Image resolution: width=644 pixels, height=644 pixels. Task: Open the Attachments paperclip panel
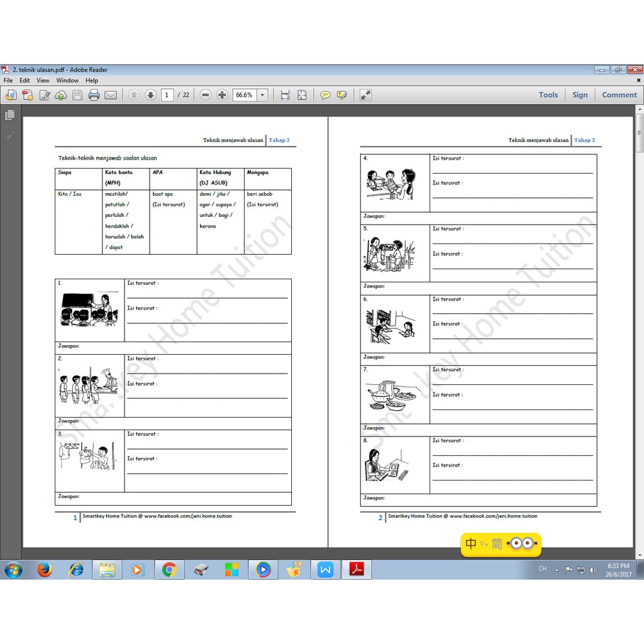9,136
